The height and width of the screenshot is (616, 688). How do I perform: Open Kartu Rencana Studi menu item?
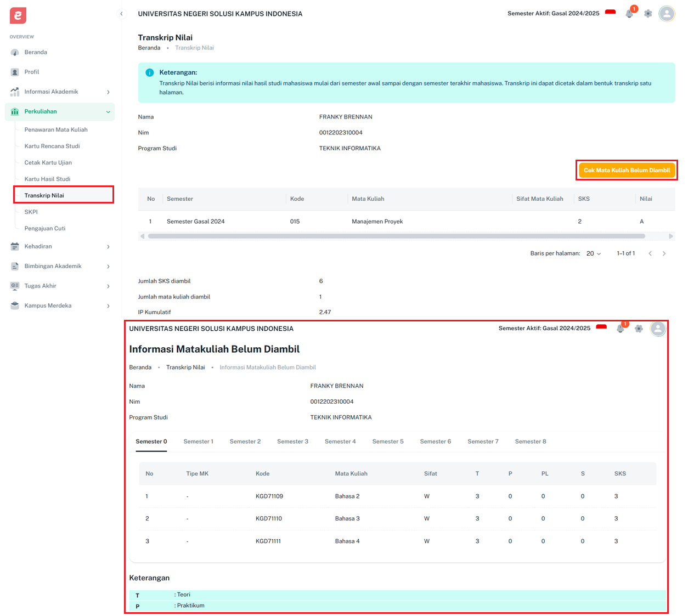pos(52,146)
